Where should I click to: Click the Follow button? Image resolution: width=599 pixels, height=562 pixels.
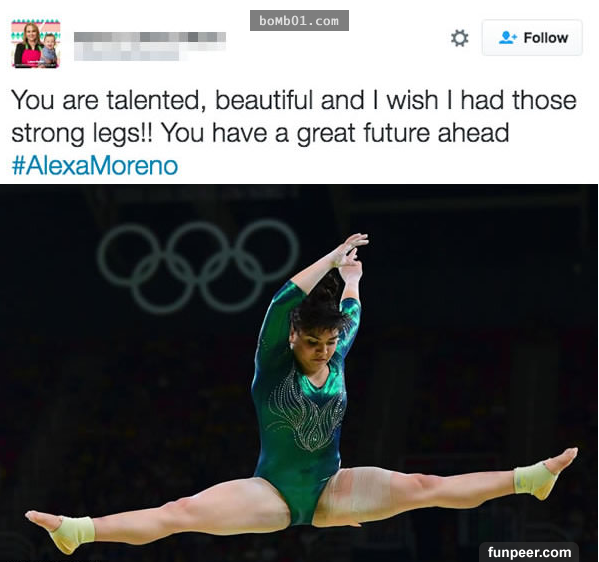click(532, 38)
